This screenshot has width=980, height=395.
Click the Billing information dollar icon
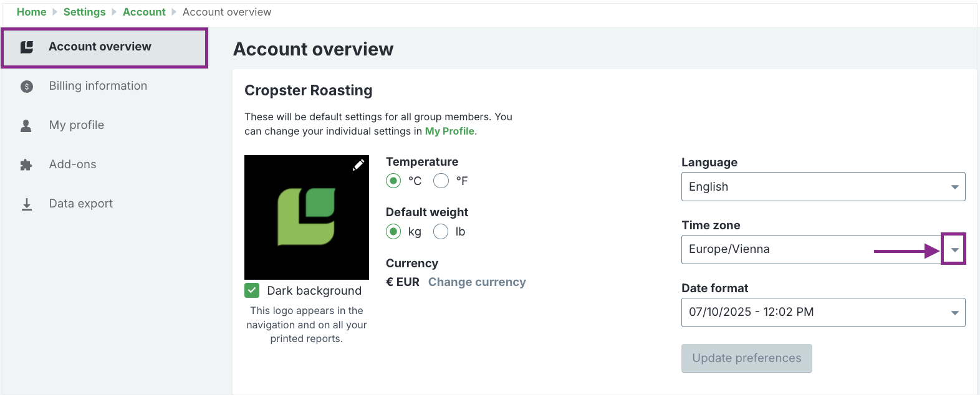coord(27,87)
